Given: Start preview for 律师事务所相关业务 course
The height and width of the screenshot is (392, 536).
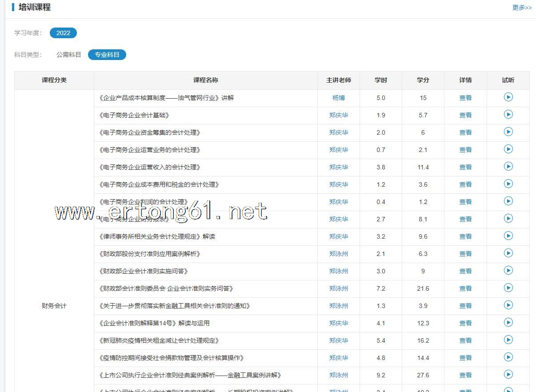Looking at the screenshot, I should pos(508,236).
